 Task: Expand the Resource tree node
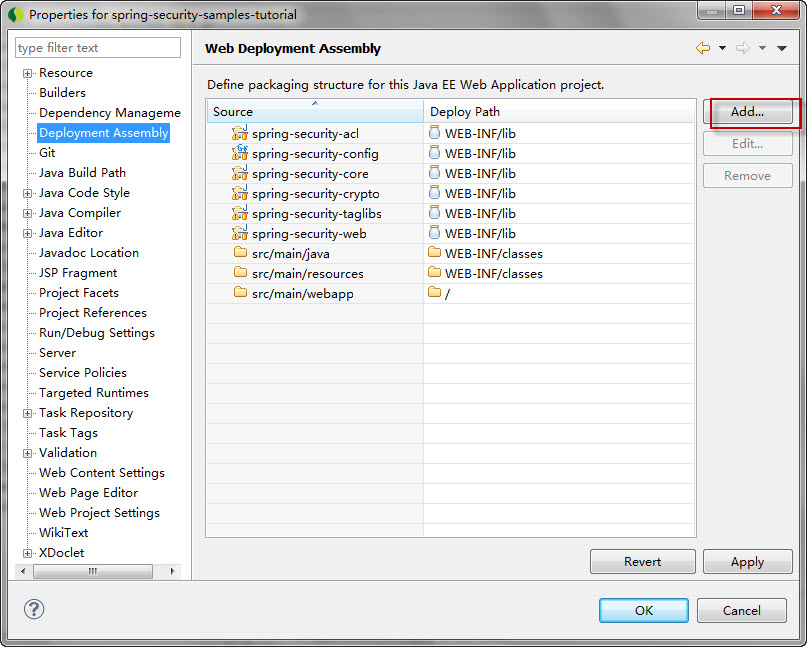27,73
